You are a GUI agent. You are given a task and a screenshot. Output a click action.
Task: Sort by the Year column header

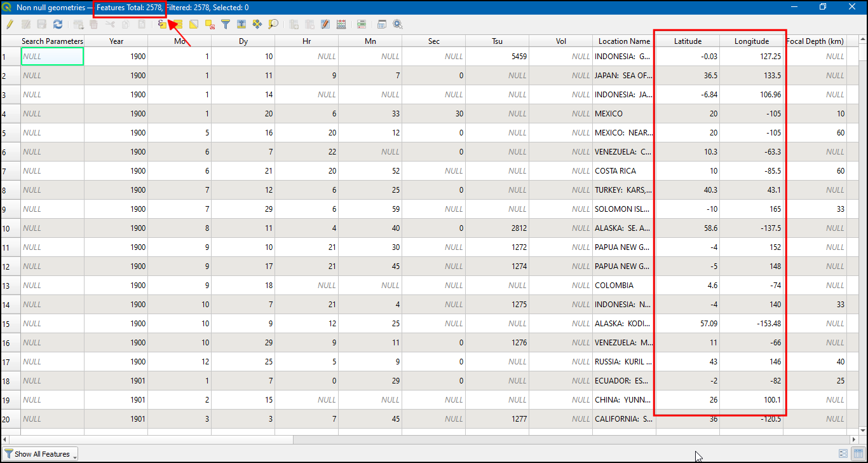[x=116, y=41]
